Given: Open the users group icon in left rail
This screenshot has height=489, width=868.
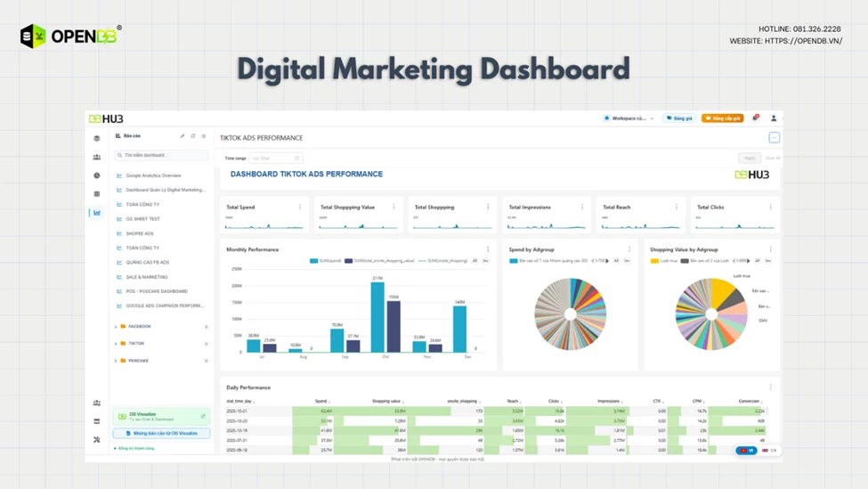Looking at the screenshot, I should coord(97,158).
